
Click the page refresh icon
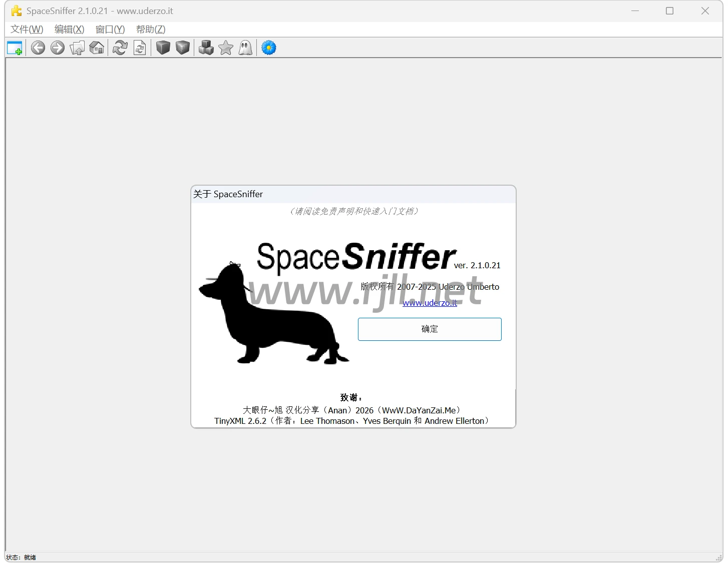140,48
